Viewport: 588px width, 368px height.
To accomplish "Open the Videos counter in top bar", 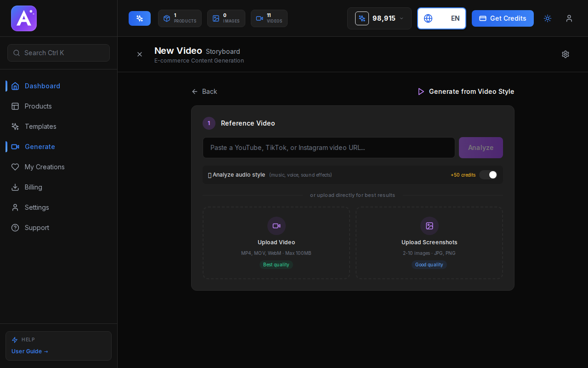I will [x=269, y=18].
